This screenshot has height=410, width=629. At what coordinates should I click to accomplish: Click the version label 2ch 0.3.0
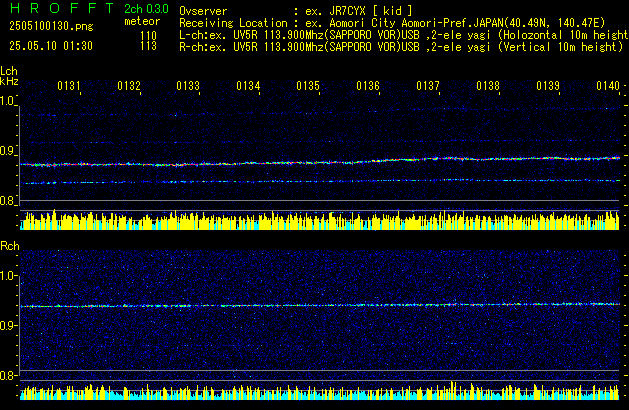click(x=146, y=9)
